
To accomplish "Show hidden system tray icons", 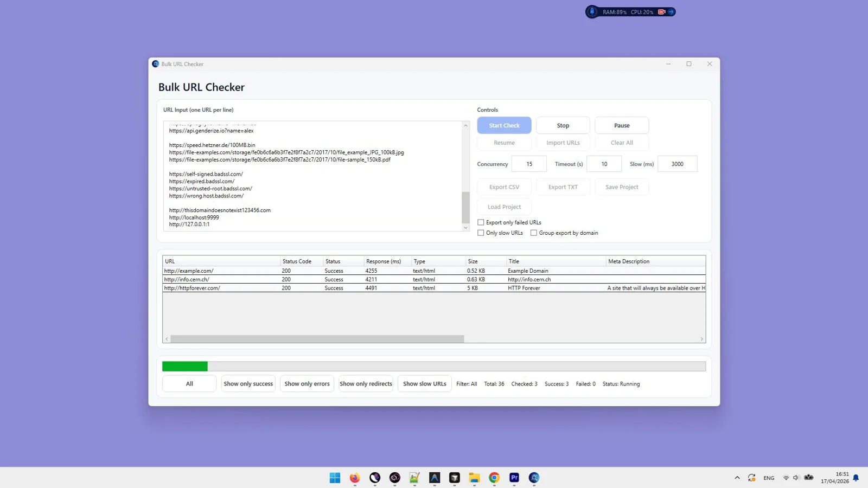I will pos(737,478).
